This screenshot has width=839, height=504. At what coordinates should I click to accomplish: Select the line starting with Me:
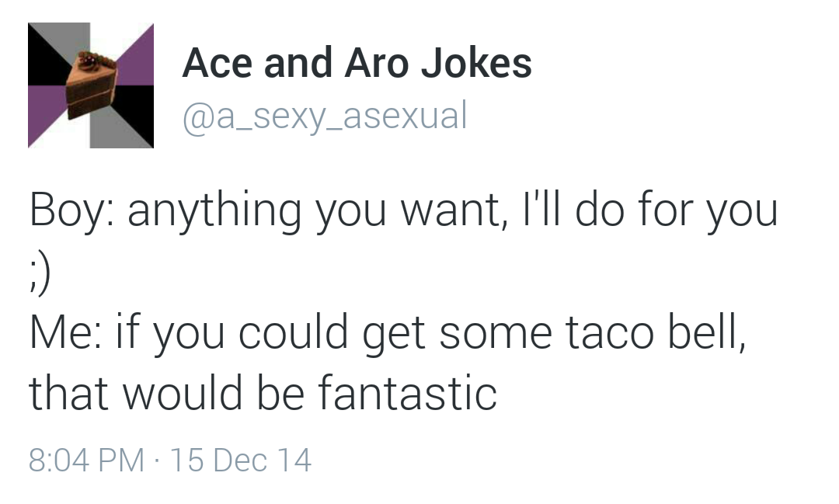[x=388, y=333]
